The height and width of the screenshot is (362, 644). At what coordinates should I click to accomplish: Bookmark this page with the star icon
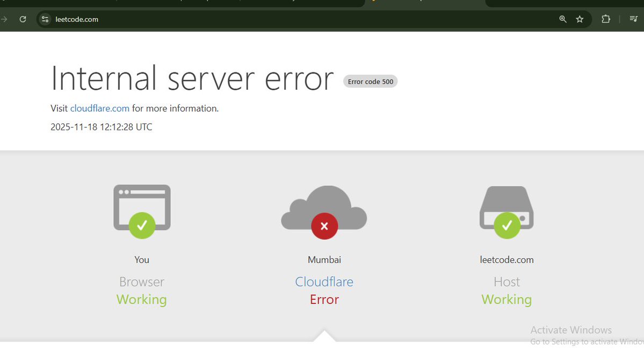pos(580,19)
